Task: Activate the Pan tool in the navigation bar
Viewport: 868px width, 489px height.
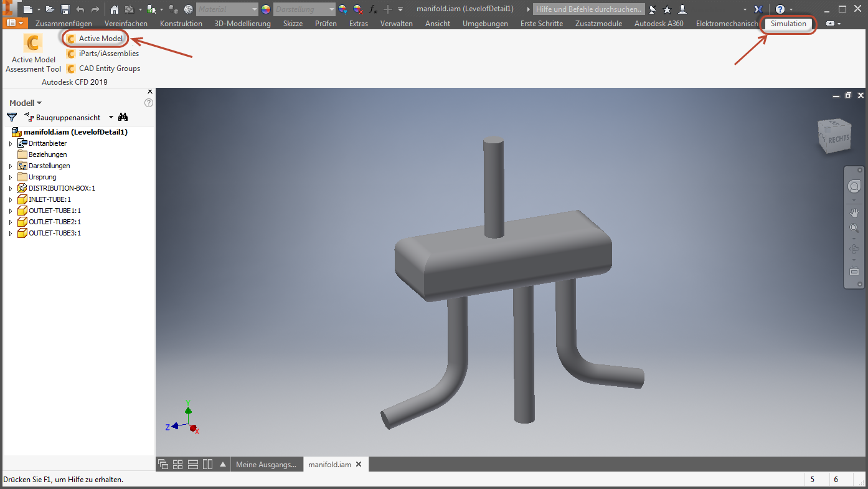Action: tap(854, 212)
